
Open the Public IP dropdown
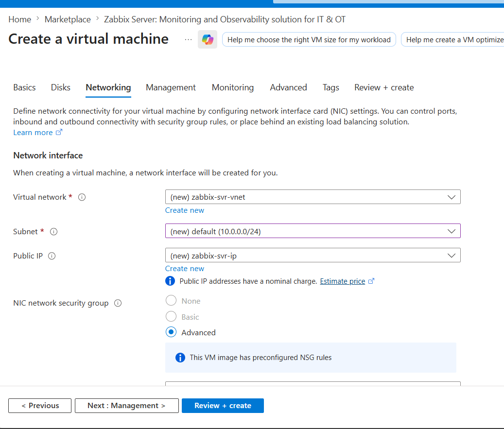tap(313, 255)
